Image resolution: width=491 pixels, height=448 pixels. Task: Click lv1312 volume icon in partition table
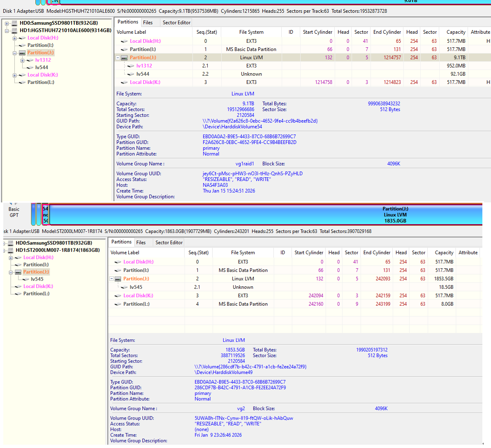[x=131, y=66]
